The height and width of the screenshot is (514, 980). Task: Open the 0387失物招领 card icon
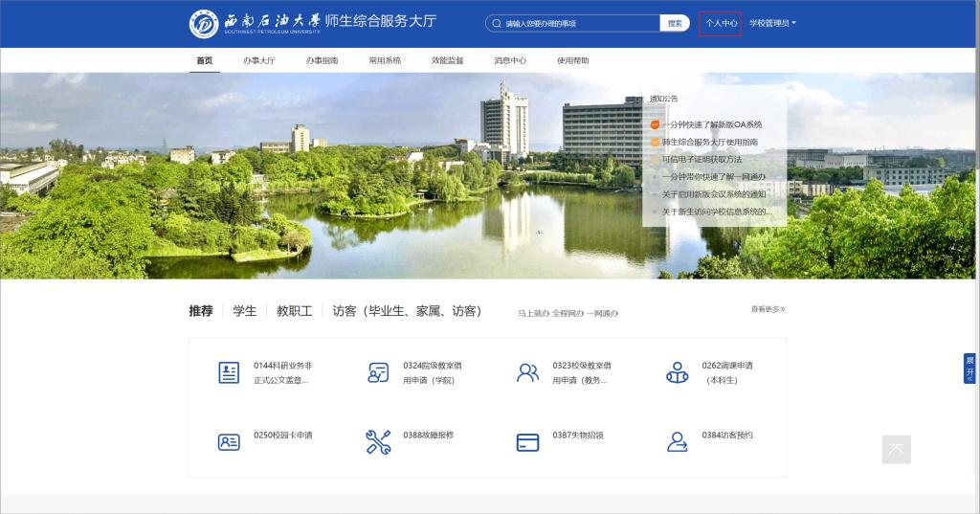coord(527,442)
